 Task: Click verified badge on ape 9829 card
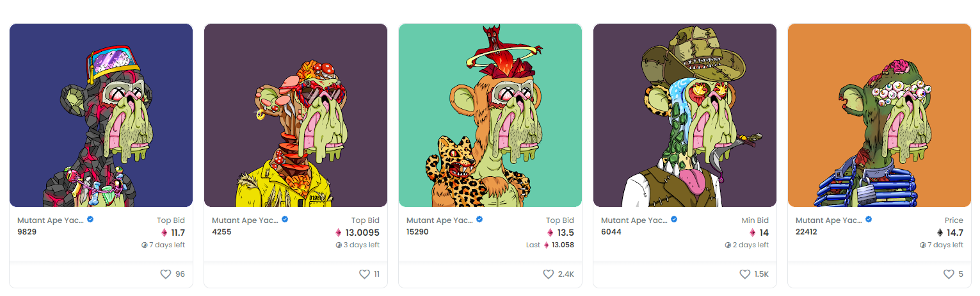91,220
